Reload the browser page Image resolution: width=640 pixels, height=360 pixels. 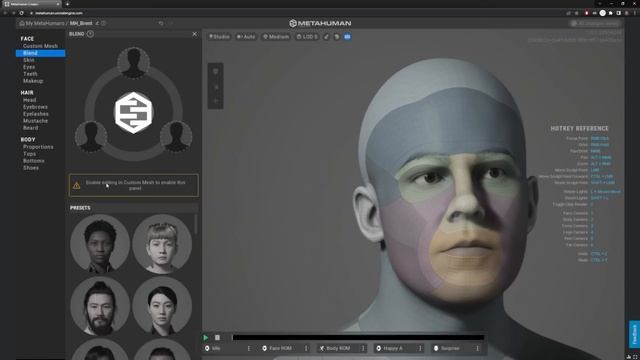click(21, 13)
